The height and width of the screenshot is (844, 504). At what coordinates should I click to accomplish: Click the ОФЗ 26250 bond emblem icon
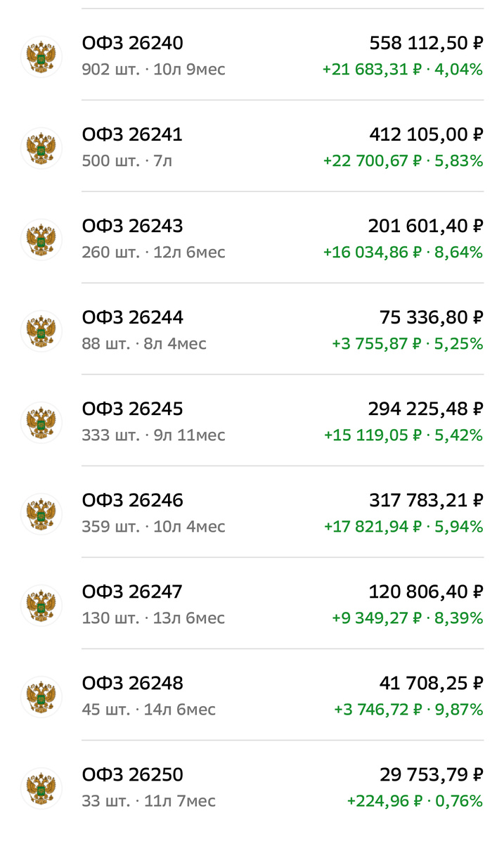coord(41,788)
